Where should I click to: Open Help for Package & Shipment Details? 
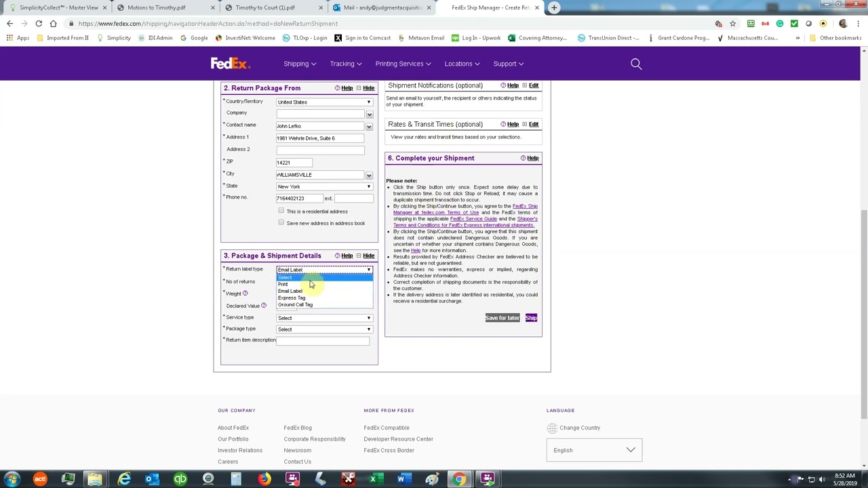click(x=347, y=256)
